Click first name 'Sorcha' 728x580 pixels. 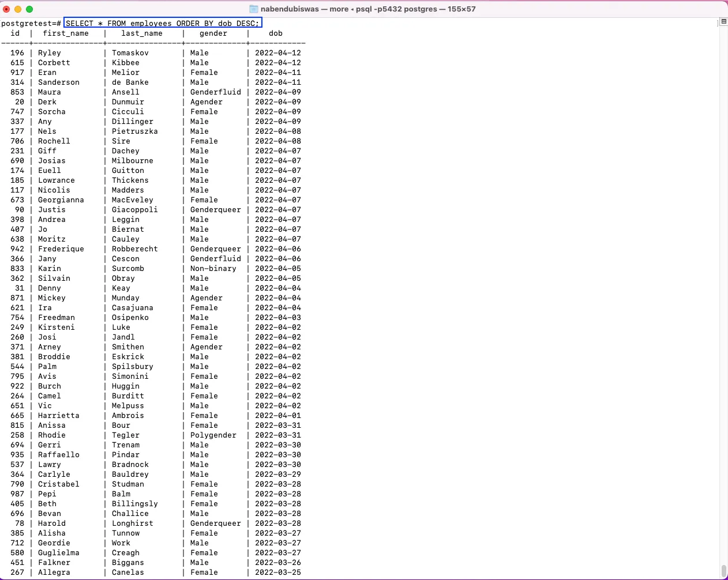tap(52, 112)
